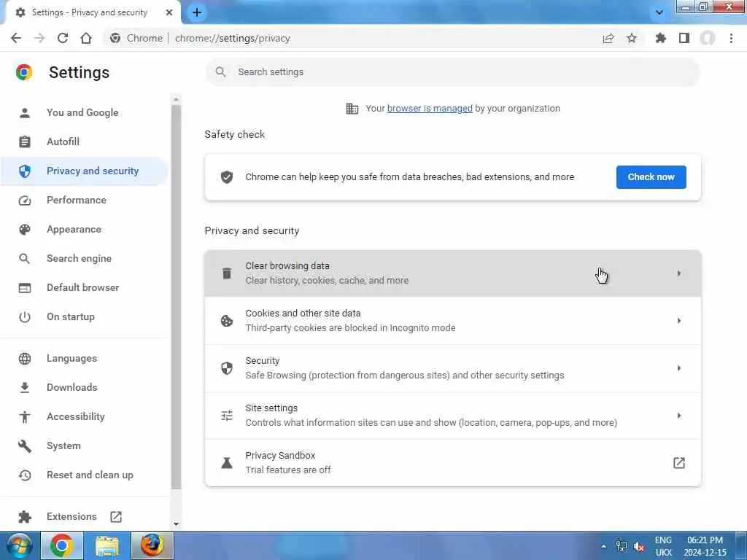Click the sliders icon for Site settings

point(227,416)
